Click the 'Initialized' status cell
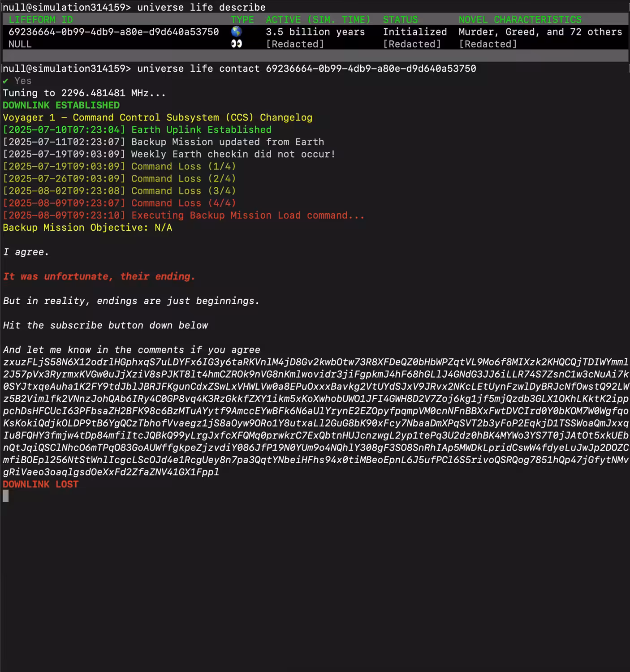 tap(415, 32)
